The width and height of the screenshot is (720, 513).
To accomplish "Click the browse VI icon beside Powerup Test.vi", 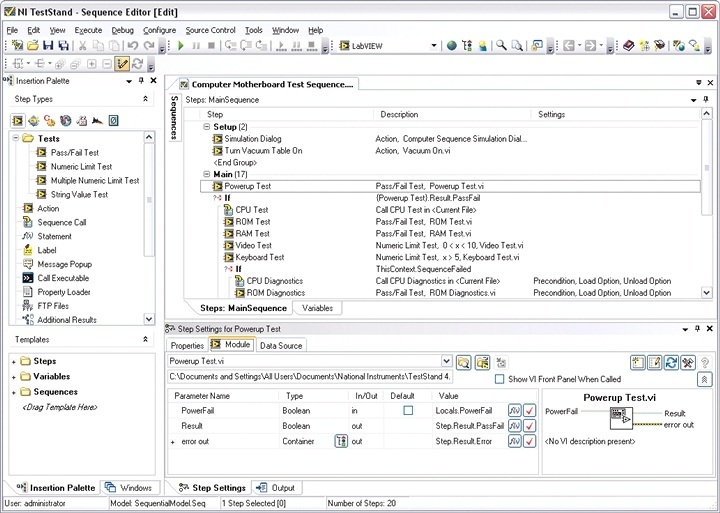I will click(x=464, y=362).
